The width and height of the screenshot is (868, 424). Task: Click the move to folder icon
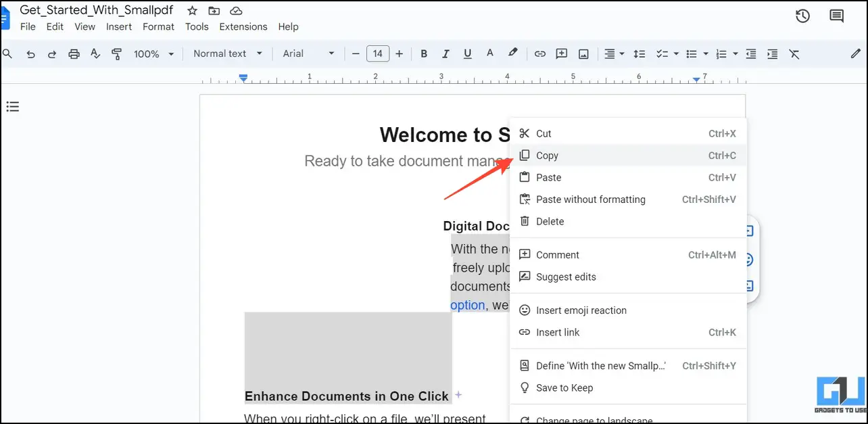(214, 11)
